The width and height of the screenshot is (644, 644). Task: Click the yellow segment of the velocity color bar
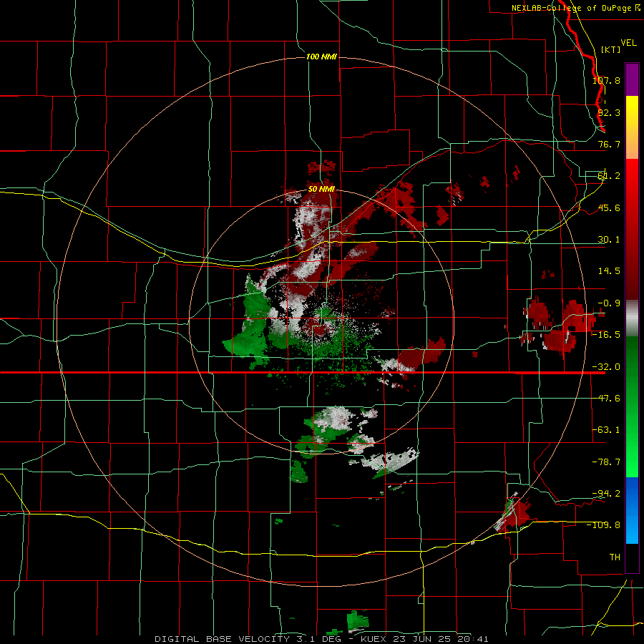(x=632, y=127)
